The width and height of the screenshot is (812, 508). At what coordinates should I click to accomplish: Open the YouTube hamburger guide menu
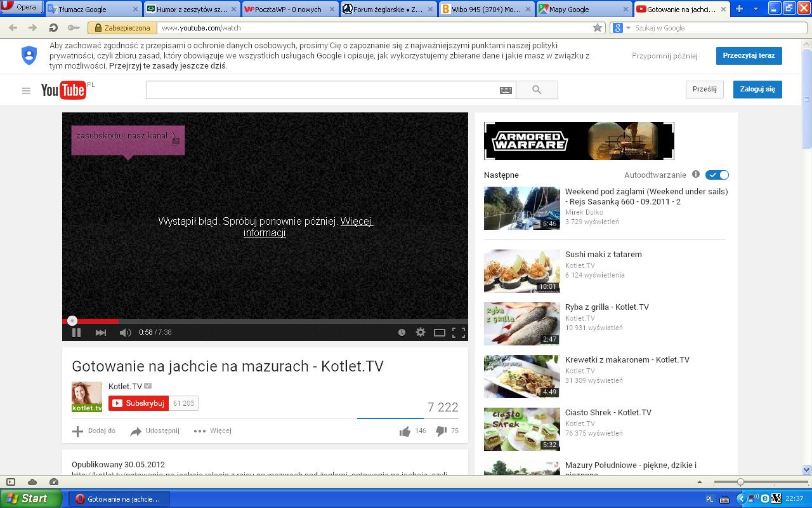point(26,91)
